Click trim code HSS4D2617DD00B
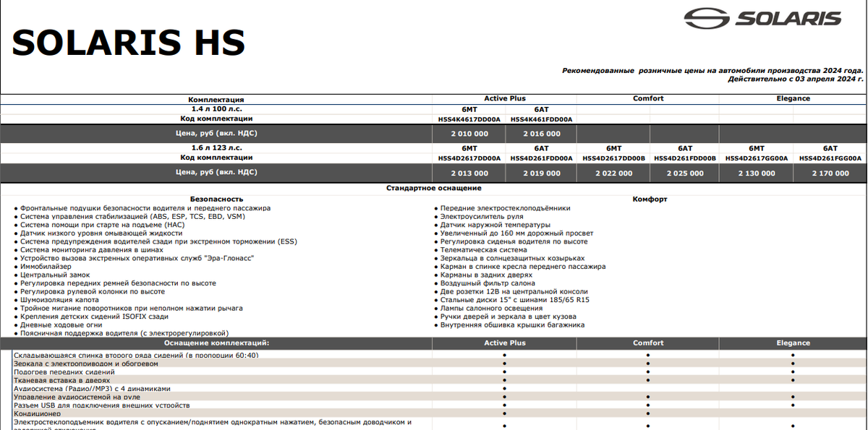Image resolution: width=868 pixels, height=430 pixels. point(613,158)
